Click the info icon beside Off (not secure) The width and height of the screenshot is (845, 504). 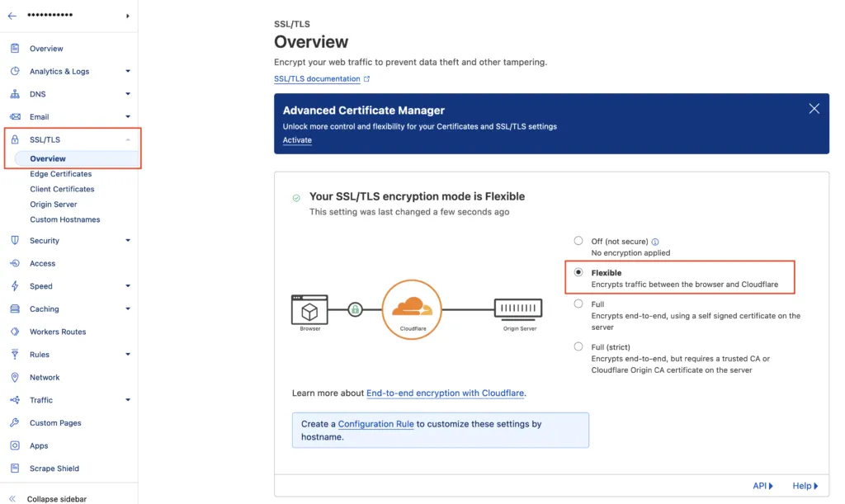coord(655,242)
